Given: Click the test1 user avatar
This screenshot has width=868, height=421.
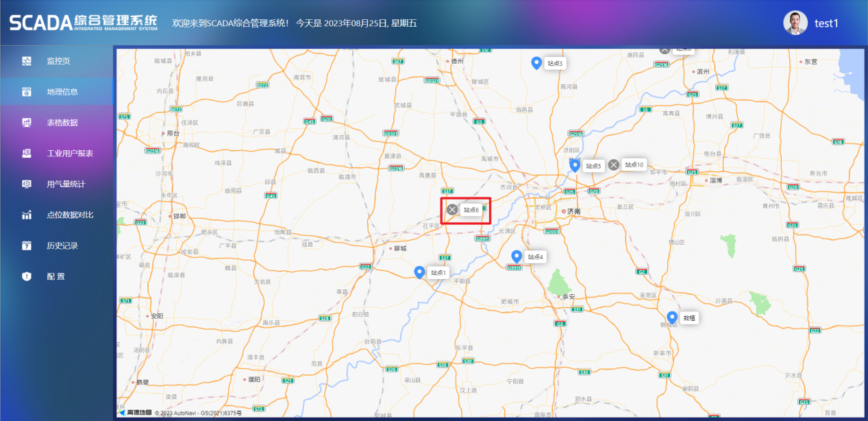Looking at the screenshot, I should (795, 23).
